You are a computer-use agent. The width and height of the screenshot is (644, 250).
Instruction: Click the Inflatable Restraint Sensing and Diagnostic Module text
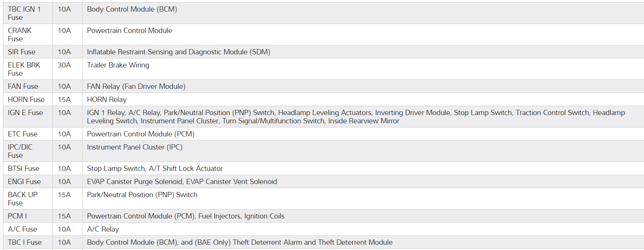click(178, 52)
